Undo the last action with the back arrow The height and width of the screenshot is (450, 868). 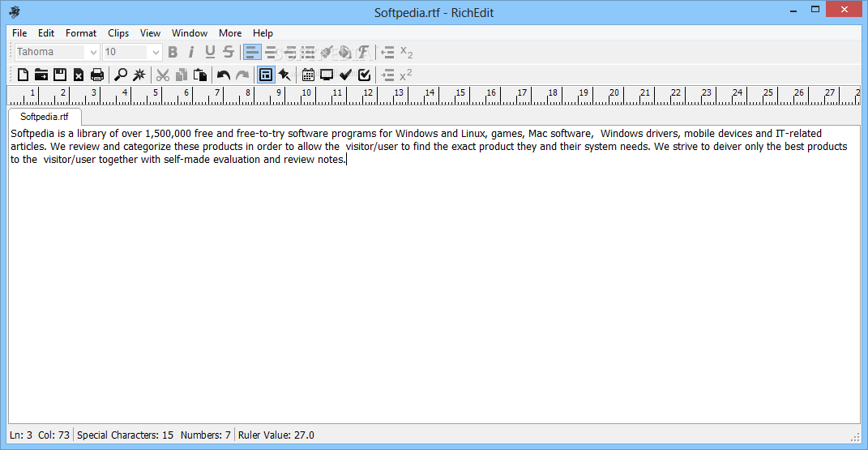coord(224,75)
